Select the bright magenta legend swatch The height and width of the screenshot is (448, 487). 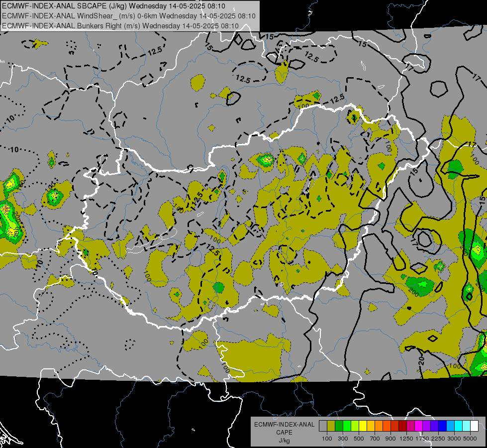(419, 426)
